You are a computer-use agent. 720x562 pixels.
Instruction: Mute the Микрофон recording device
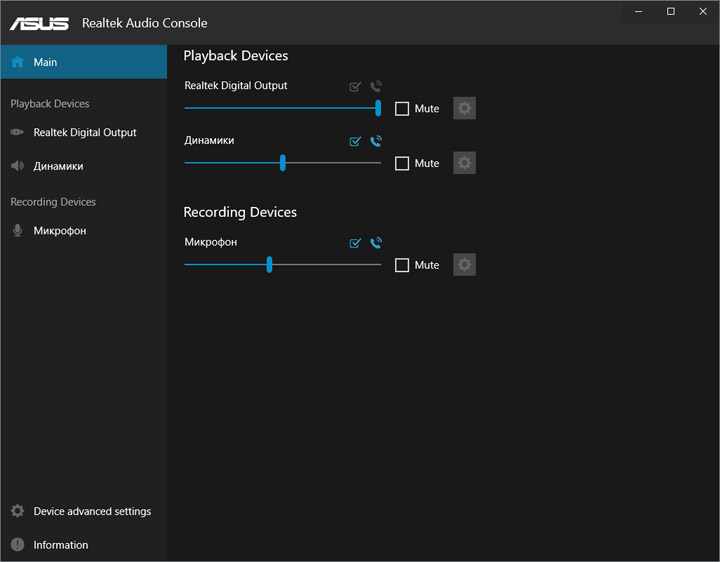pos(402,266)
